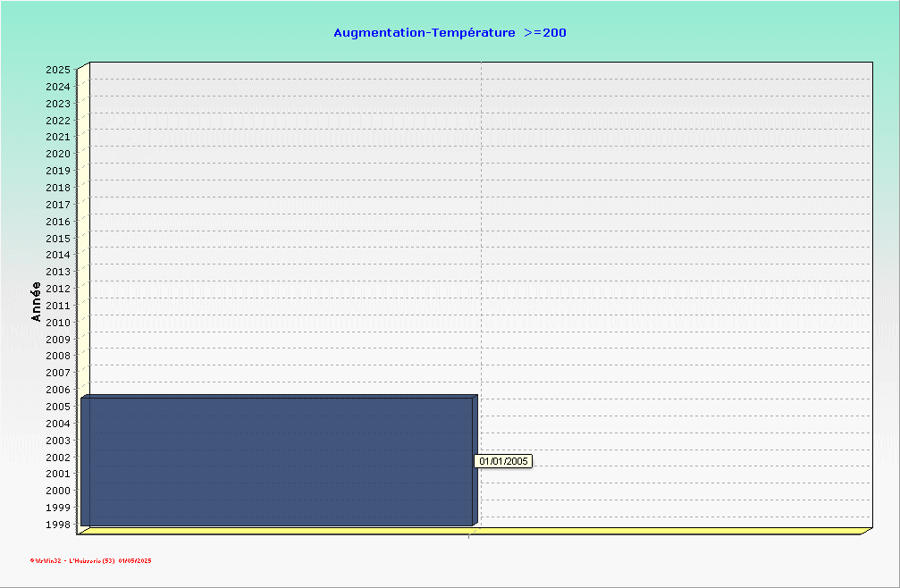Click the 01/01/2005 tooltip label

(503, 461)
